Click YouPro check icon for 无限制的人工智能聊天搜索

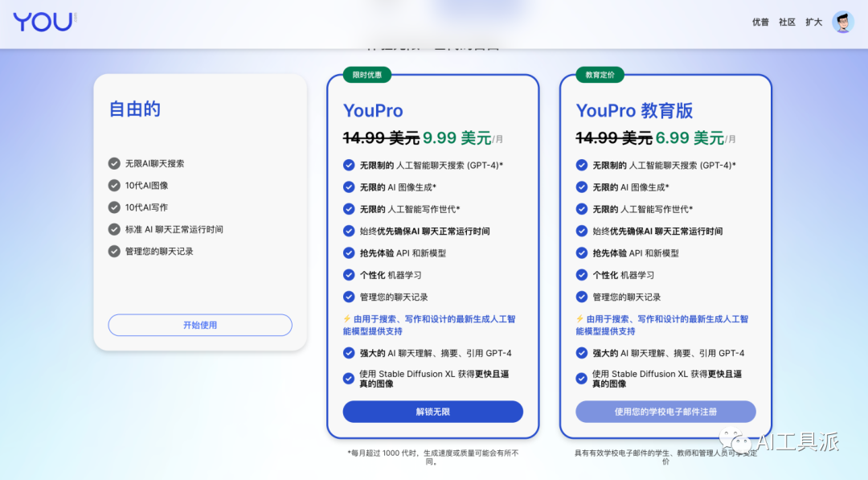[349, 165]
